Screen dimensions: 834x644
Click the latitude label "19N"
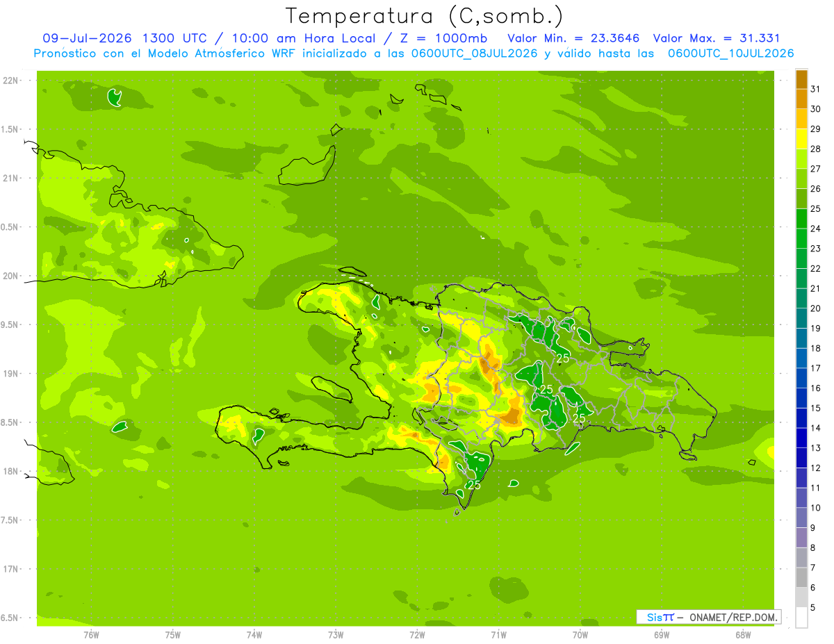(10, 374)
